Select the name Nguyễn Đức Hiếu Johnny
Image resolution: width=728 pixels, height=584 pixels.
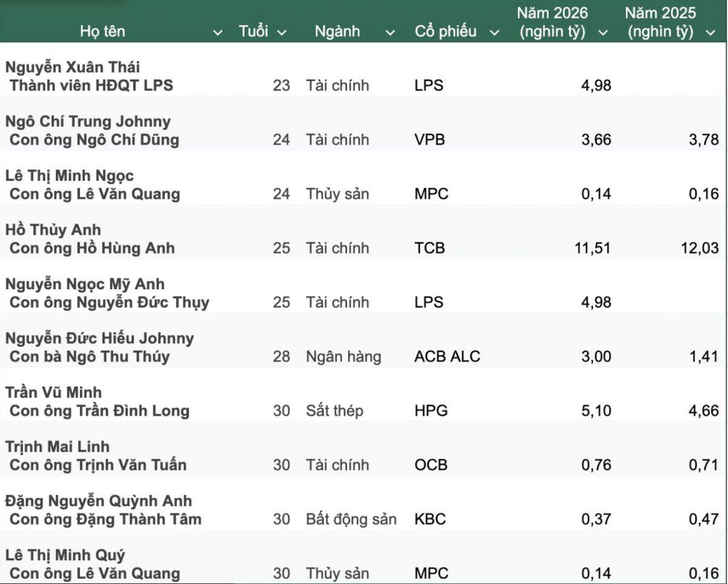(99, 338)
